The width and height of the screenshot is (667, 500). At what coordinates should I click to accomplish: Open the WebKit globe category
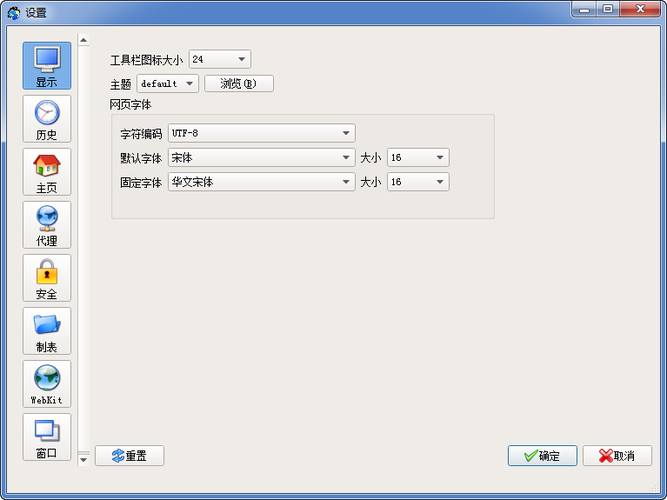click(x=47, y=384)
